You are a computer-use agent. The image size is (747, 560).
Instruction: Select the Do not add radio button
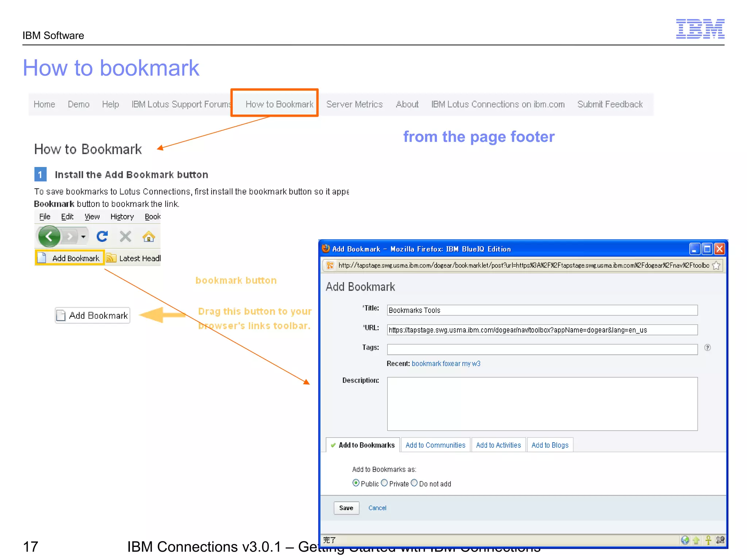click(x=414, y=483)
